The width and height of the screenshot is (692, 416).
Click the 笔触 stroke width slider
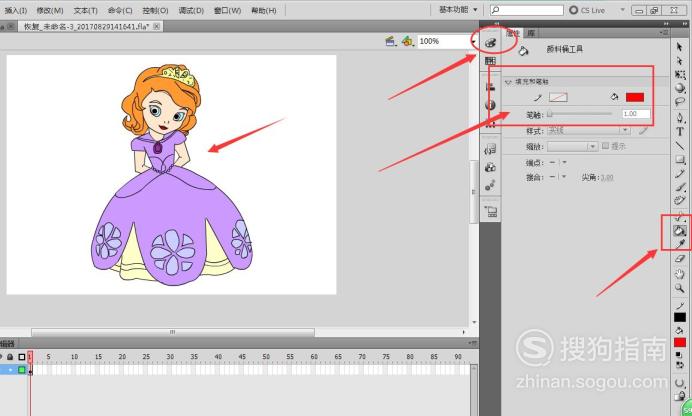click(580, 114)
